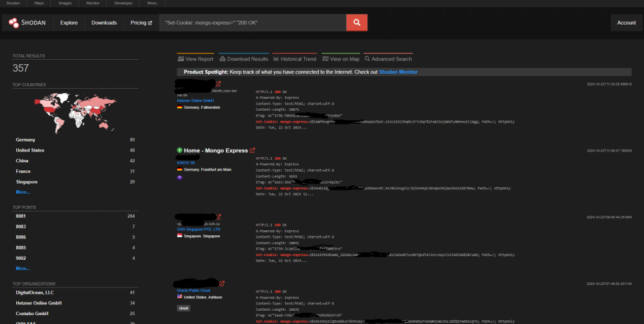Click the Shodan logo icon

(x=14, y=23)
